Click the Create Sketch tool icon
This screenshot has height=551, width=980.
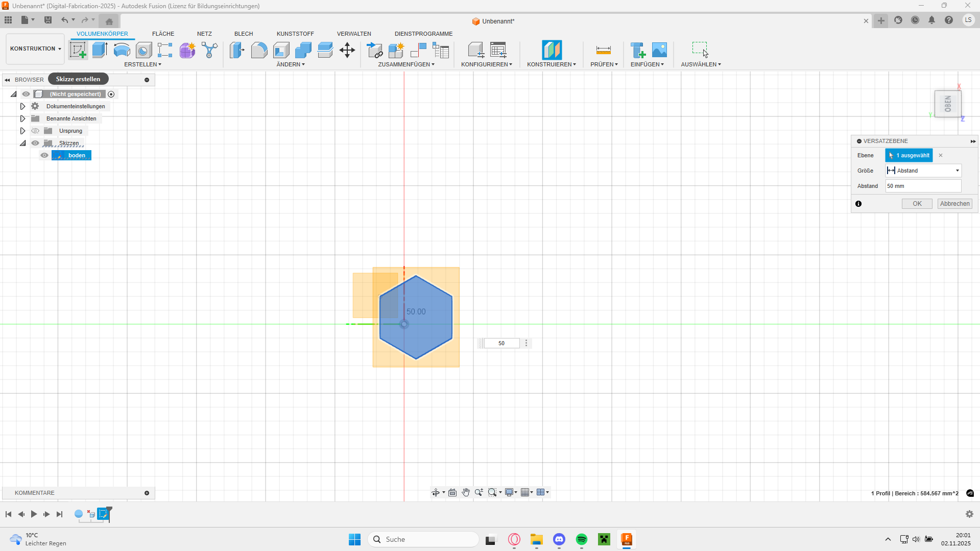pos(78,50)
